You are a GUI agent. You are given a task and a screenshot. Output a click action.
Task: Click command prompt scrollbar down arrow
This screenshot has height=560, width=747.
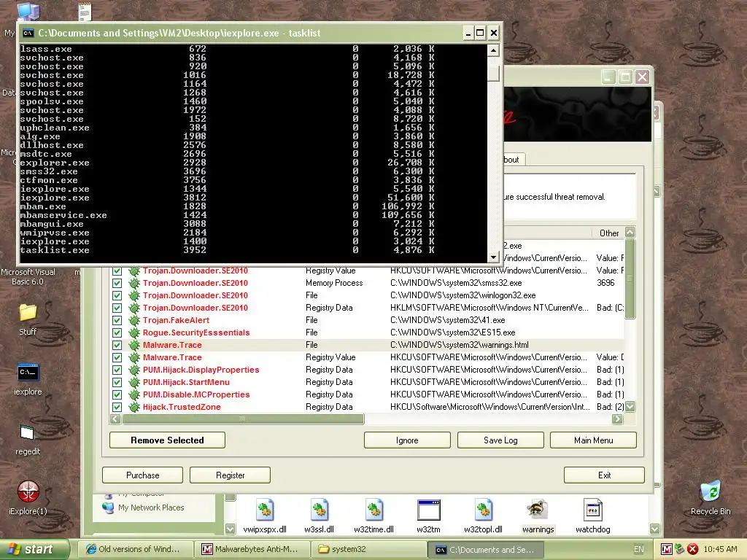point(494,257)
